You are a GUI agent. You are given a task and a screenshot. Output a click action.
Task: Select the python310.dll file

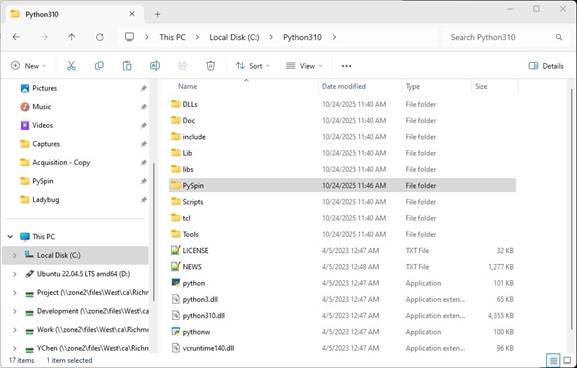click(x=342, y=315)
